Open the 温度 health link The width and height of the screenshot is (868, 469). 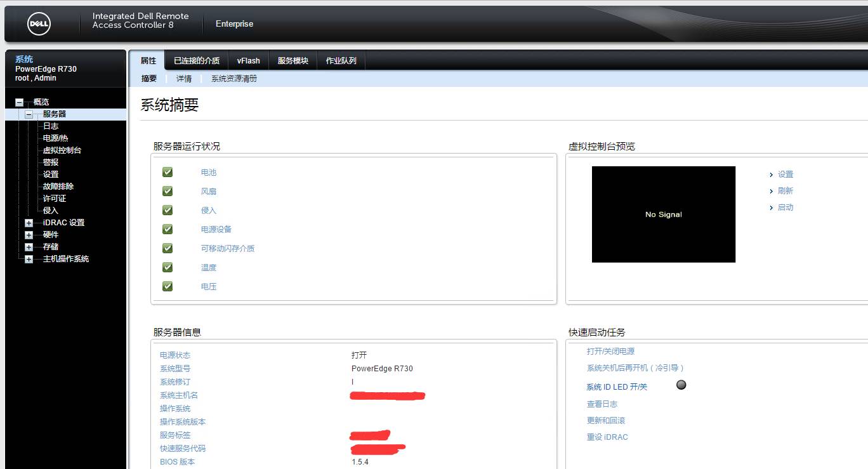[x=209, y=268]
